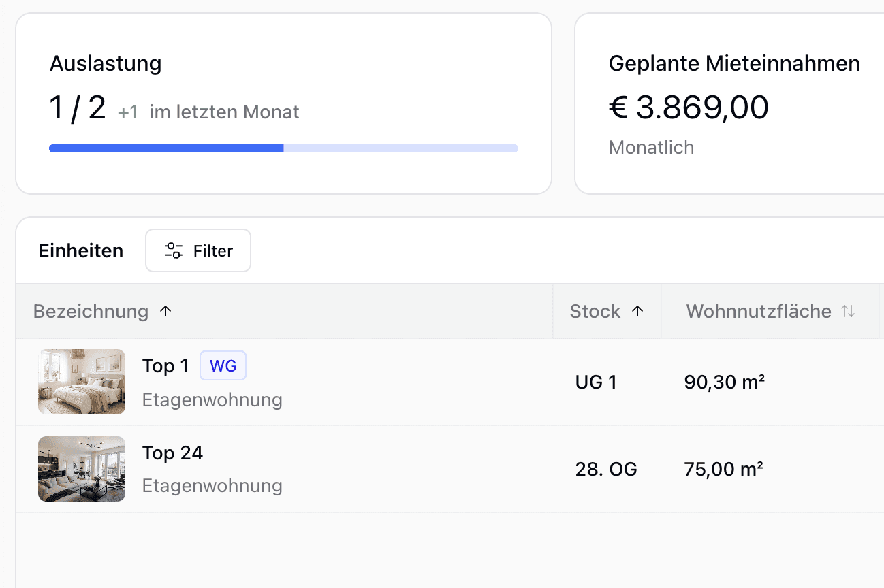Screen dimensions: 884x588
Task: Select the 28. OG floor cell
Action: pyautogui.click(x=606, y=469)
